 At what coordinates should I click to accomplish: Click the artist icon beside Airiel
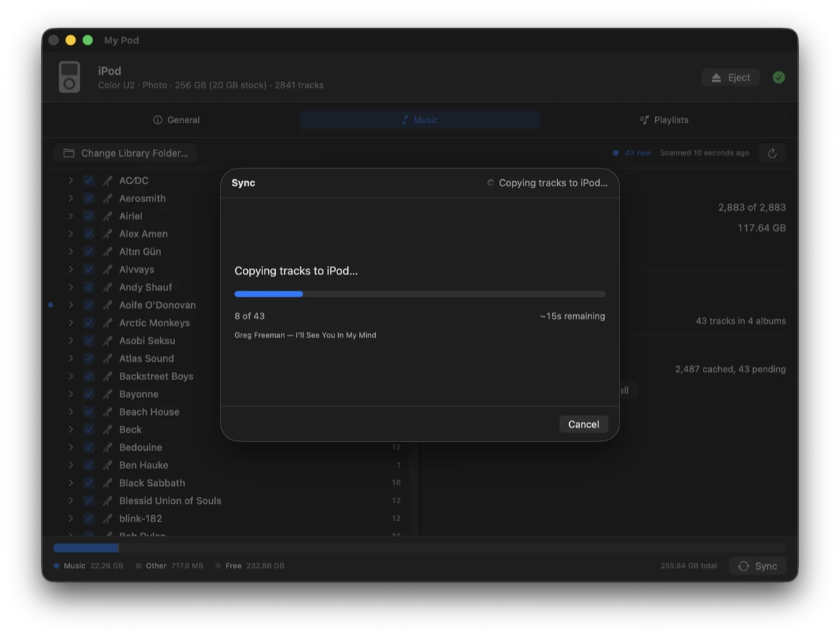click(x=107, y=216)
